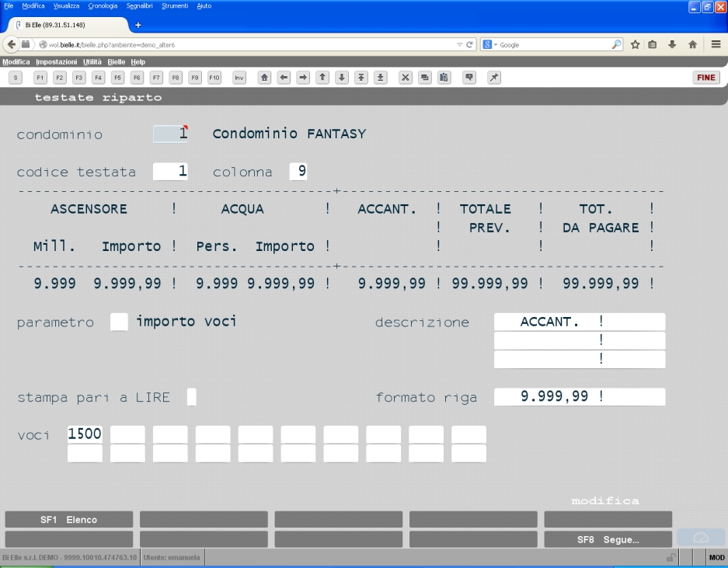The height and width of the screenshot is (568, 728).
Task: Expand the address bar history dropdown
Action: (x=460, y=44)
